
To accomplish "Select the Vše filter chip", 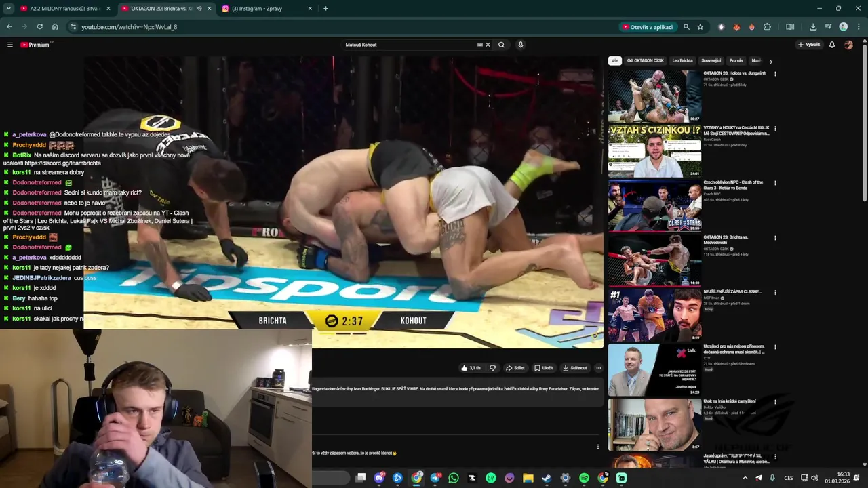I will tap(615, 60).
